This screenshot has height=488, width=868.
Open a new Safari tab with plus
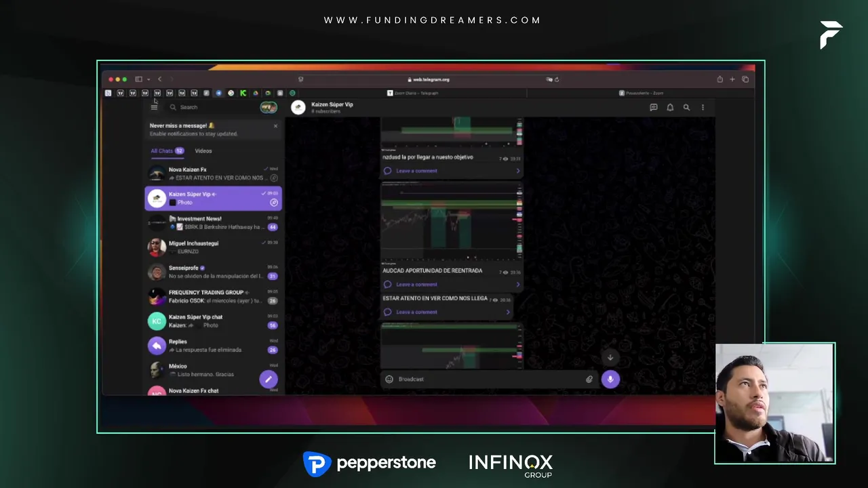coord(732,79)
